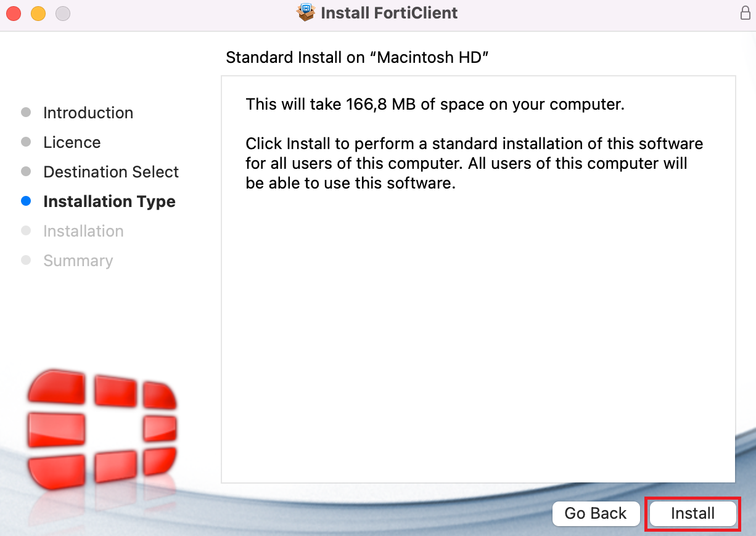Click the "Install FortiClient" window title
Screen dimensions: 756x536
click(389, 13)
